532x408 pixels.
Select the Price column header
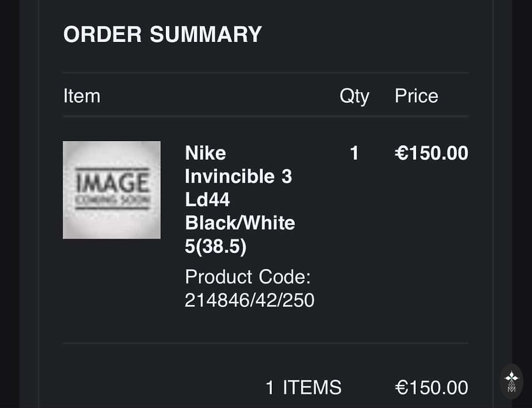pos(416,96)
